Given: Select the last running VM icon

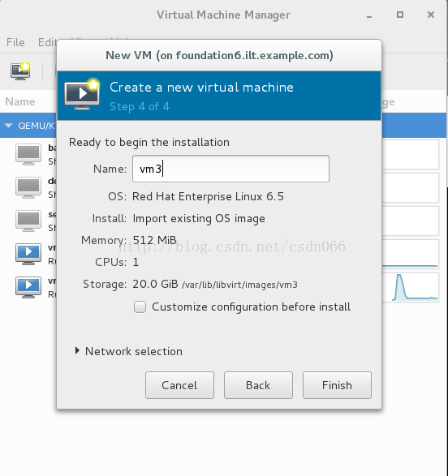Looking at the screenshot, I should [x=28, y=287].
